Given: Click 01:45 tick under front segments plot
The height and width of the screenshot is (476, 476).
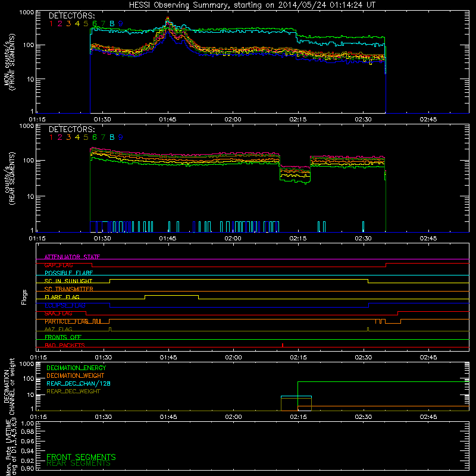Looking at the screenshot, I should pyautogui.click(x=168, y=120).
